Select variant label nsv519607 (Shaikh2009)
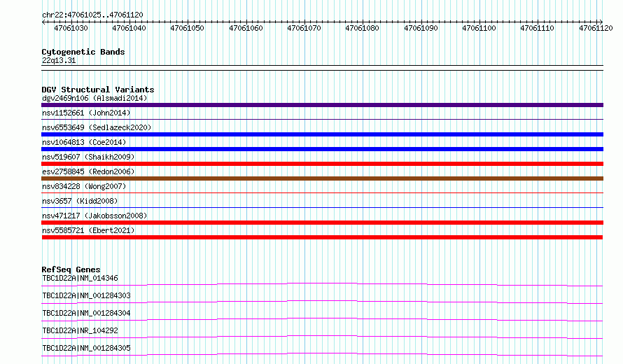 point(88,157)
